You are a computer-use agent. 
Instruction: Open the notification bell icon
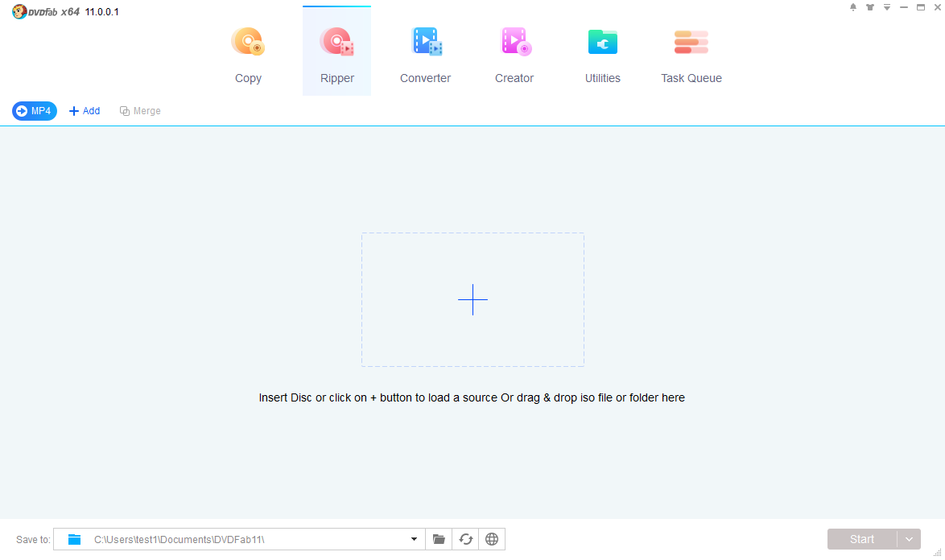pos(852,7)
